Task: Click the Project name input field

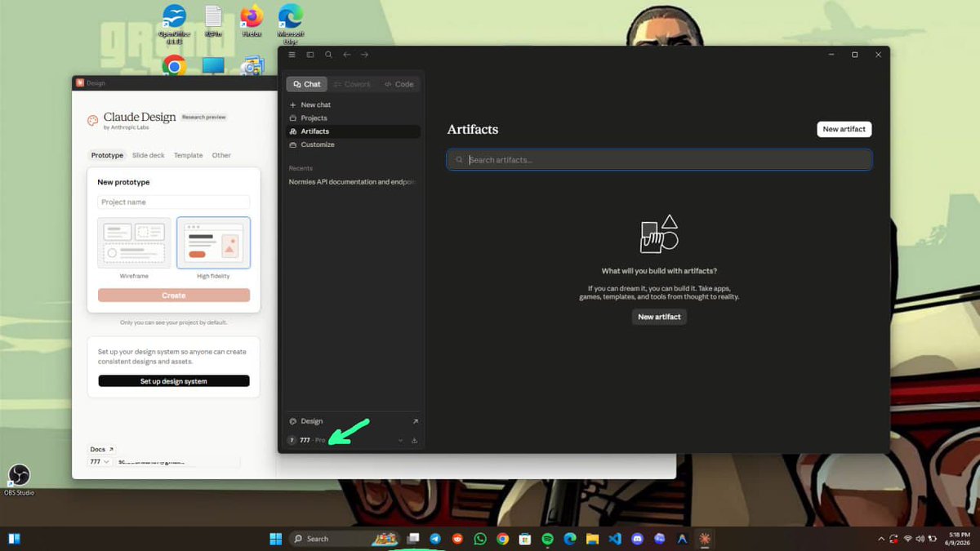Action: 173,202
